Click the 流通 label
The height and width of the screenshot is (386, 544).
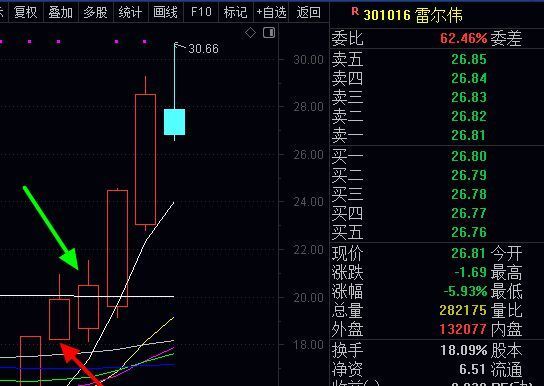[x=506, y=370]
